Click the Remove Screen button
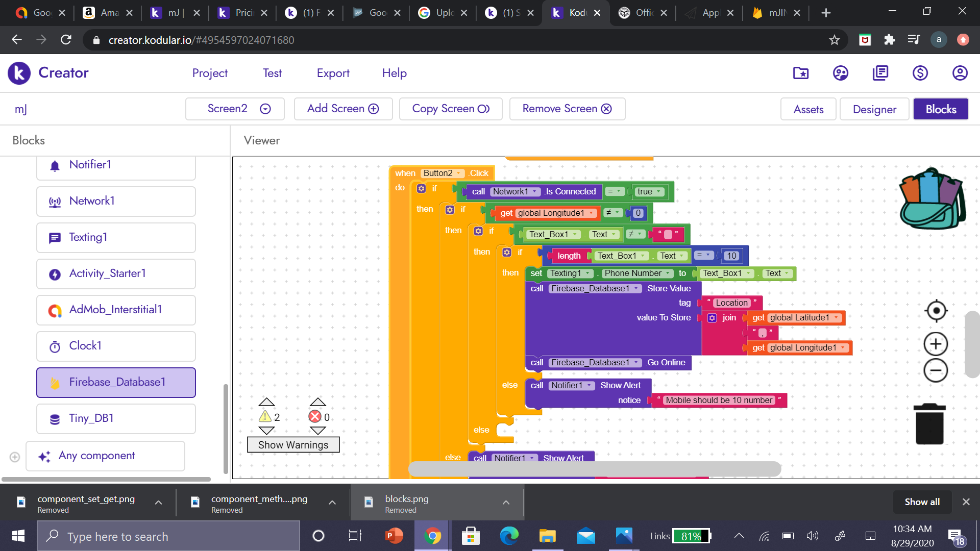 (x=567, y=109)
